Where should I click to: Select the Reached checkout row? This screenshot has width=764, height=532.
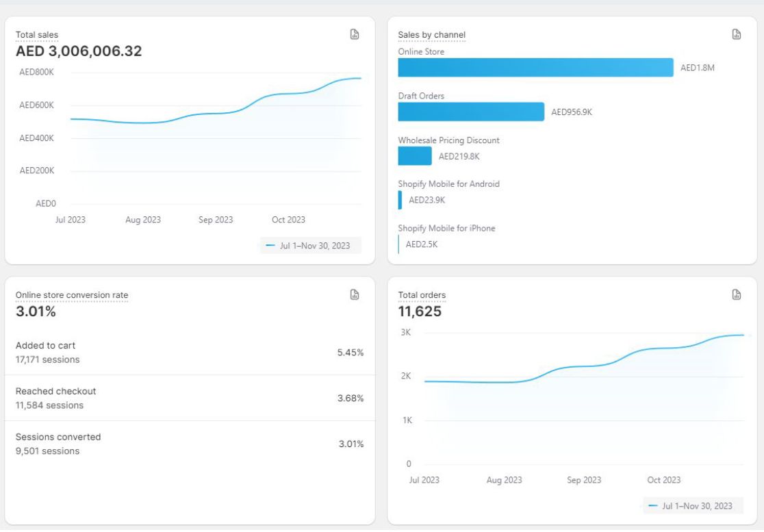coord(190,398)
